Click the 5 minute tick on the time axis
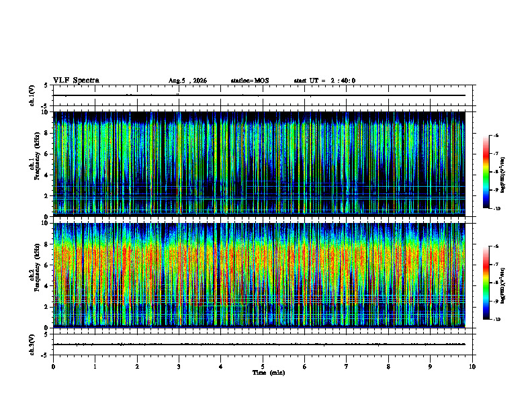 click(263, 367)
